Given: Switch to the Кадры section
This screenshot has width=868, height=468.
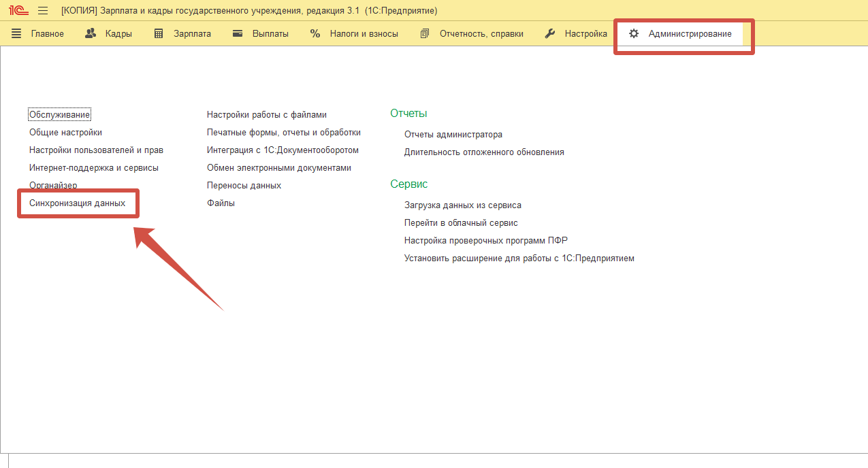Looking at the screenshot, I should click(108, 33).
